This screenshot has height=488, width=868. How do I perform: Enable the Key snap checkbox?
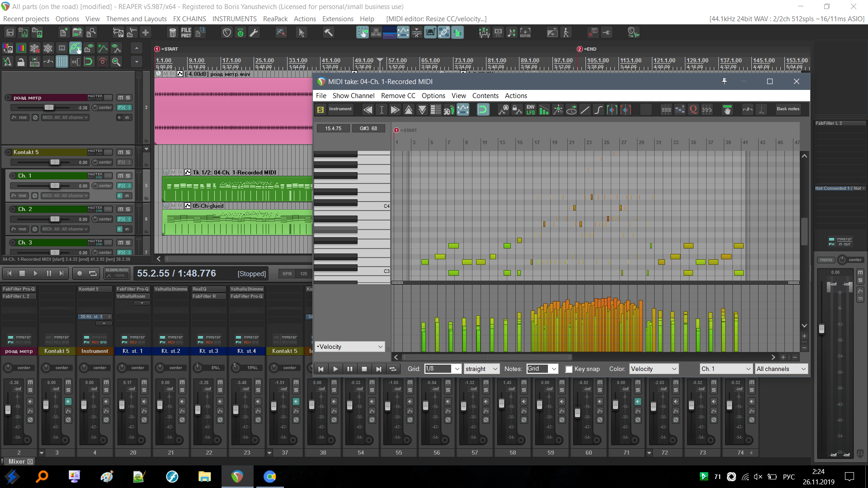(x=569, y=369)
